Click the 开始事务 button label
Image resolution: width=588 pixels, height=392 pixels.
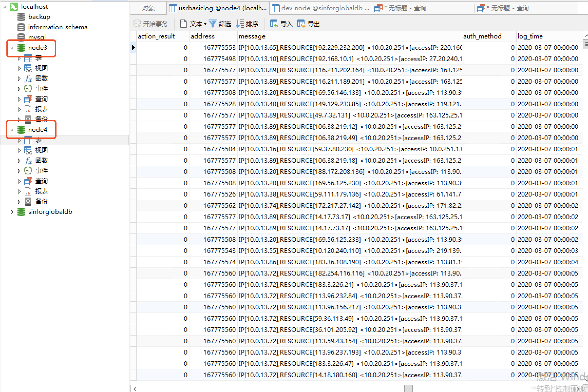pos(155,24)
